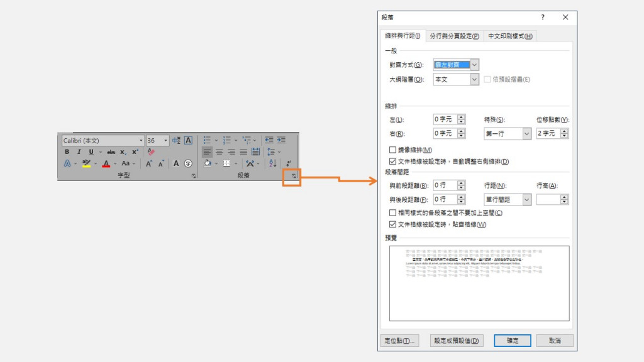Apply yellow text highlight color
Screen dimensions: 644x362
86,163
